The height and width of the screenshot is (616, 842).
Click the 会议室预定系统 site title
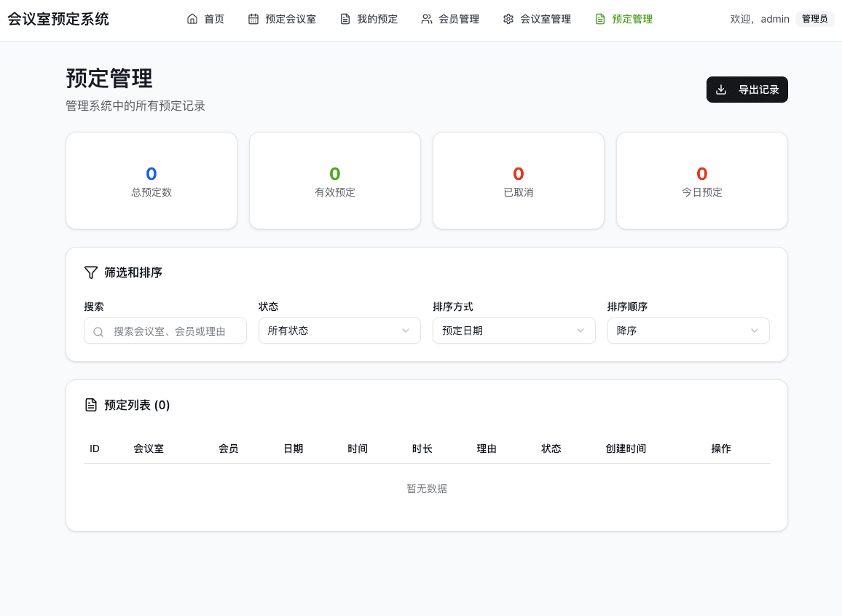58,20
